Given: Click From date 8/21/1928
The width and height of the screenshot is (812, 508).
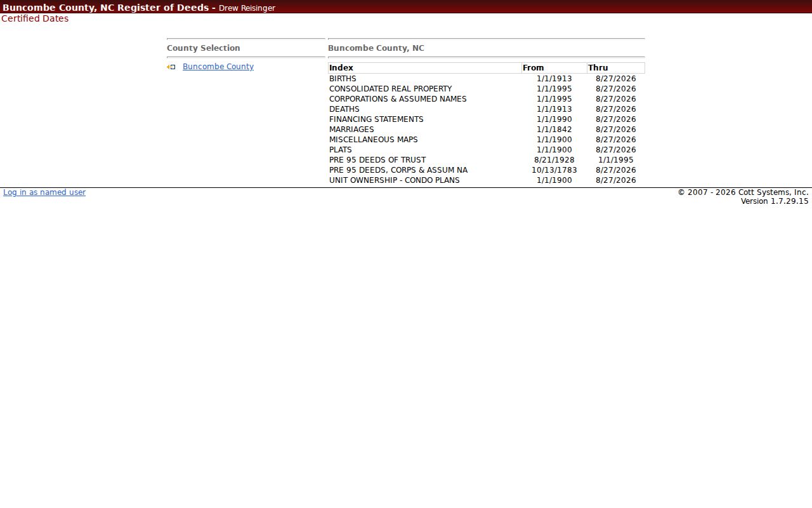Looking at the screenshot, I should pyautogui.click(x=554, y=160).
